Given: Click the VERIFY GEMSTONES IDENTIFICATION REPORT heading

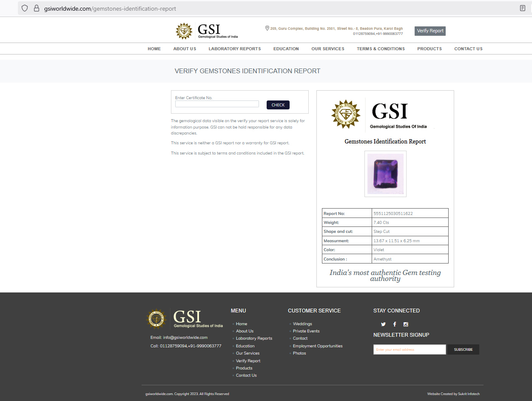Looking at the screenshot, I should pyautogui.click(x=248, y=71).
